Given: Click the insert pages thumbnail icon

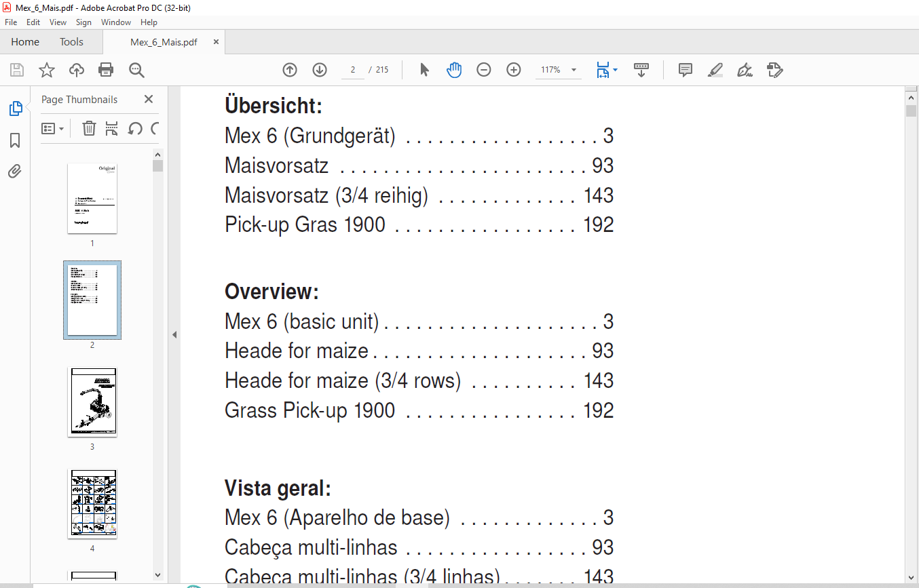Looking at the screenshot, I should click(112, 128).
